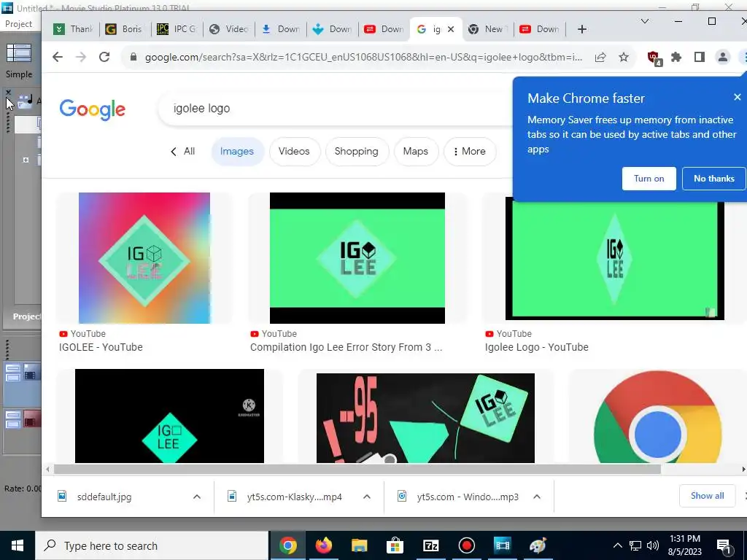Image resolution: width=747 pixels, height=560 pixels.
Task: Bookmark this page with the star icon
Action: [x=624, y=57]
